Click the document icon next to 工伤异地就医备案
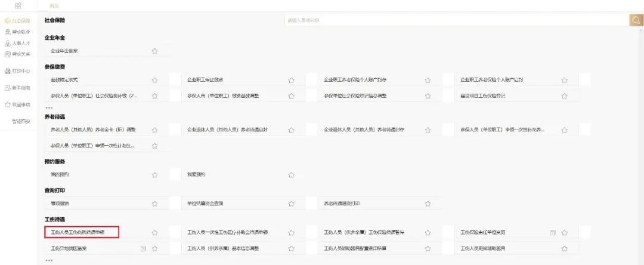The image size is (644, 265). coord(143,248)
